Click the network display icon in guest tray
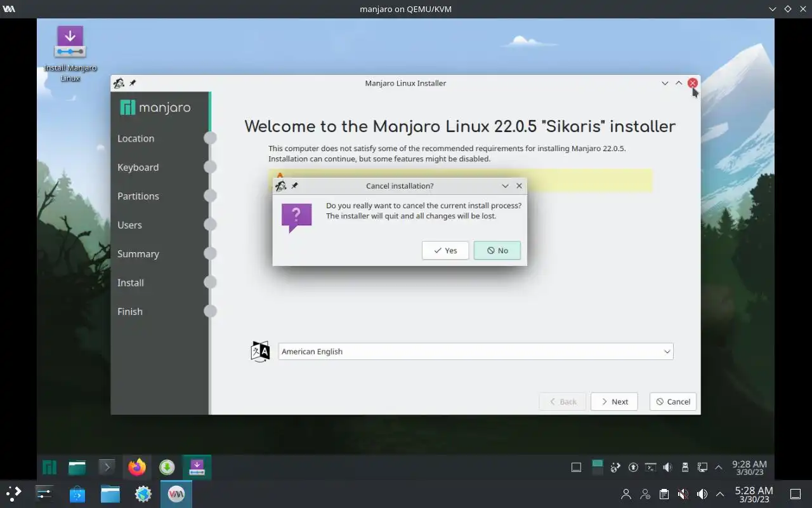Screen dimensions: 812x508 [x=702, y=467]
